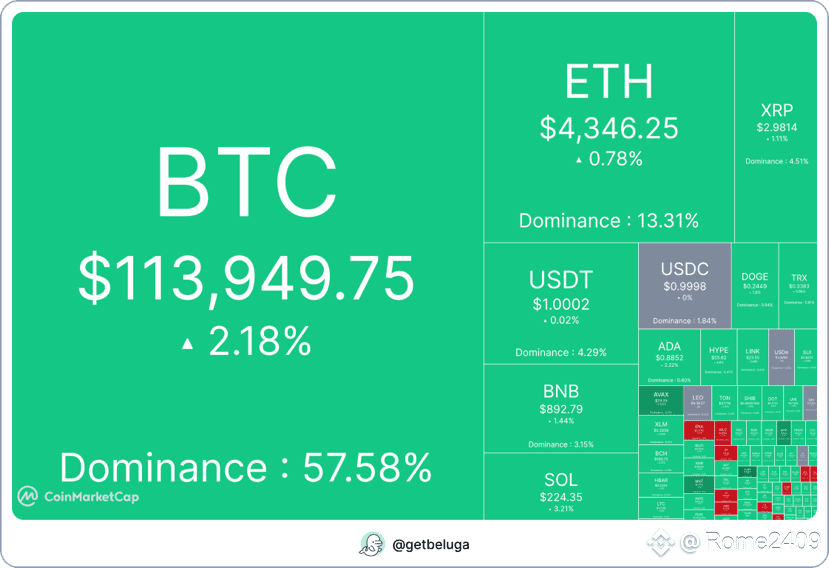Click the dark green AVAX tile
The width and height of the screenshot is (829, 568).
point(660,401)
